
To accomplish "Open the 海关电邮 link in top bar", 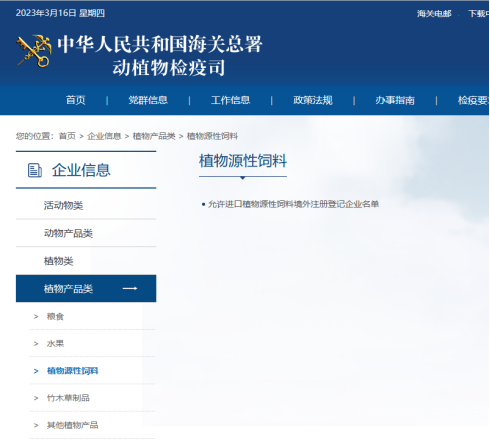I will (x=434, y=13).
